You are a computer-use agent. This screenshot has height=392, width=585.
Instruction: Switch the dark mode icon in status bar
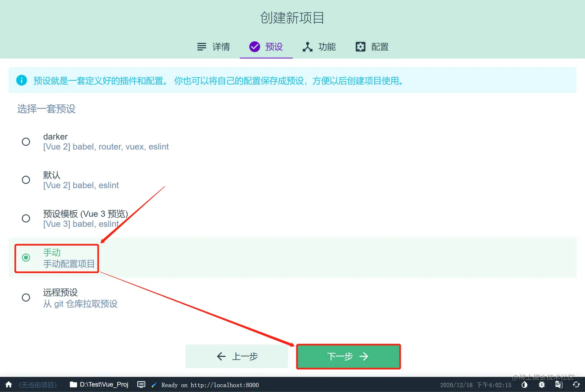click(525, 385)
